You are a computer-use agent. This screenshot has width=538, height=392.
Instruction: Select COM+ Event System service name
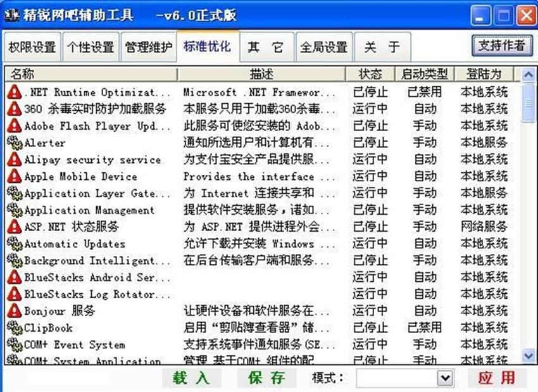pyautogui.click(x=75, y=345)
